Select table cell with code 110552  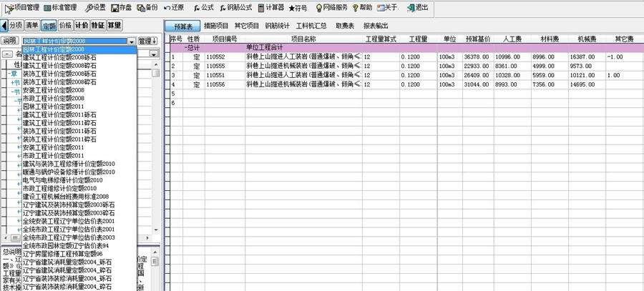point(225,57)
